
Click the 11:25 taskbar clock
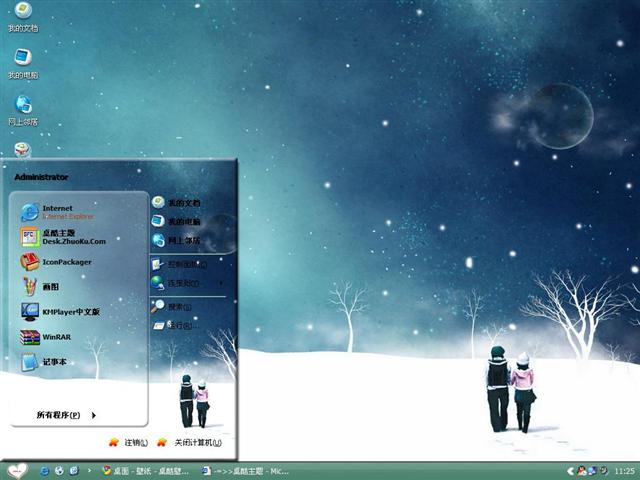(624, 471)
